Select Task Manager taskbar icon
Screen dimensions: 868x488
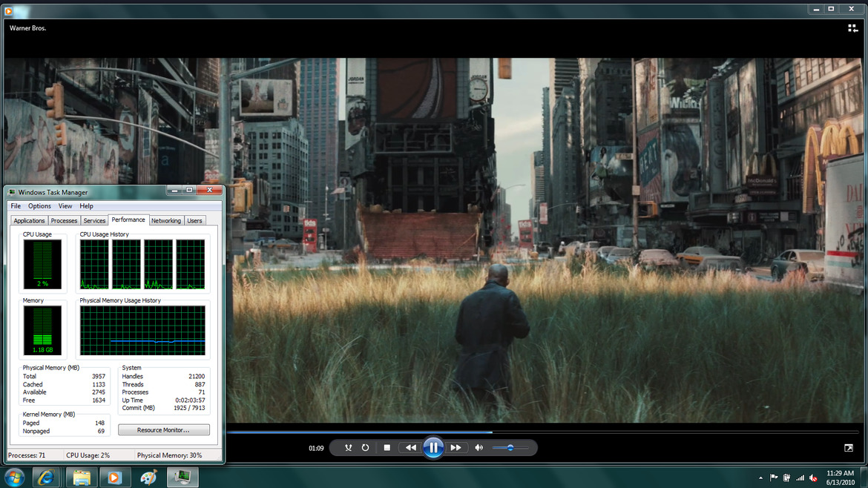point(182,477)
